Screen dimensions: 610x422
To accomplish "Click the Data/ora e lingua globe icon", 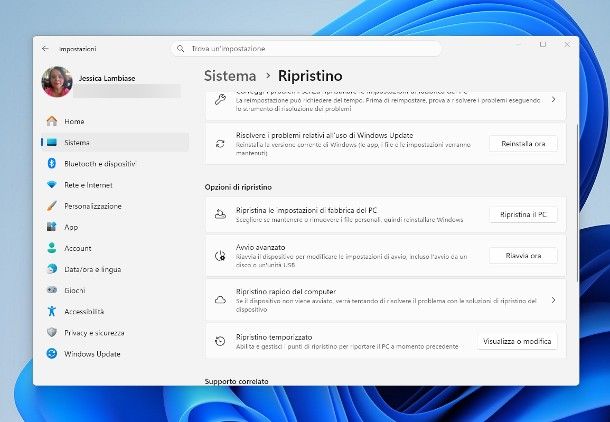I will click(x=52, y=269).
